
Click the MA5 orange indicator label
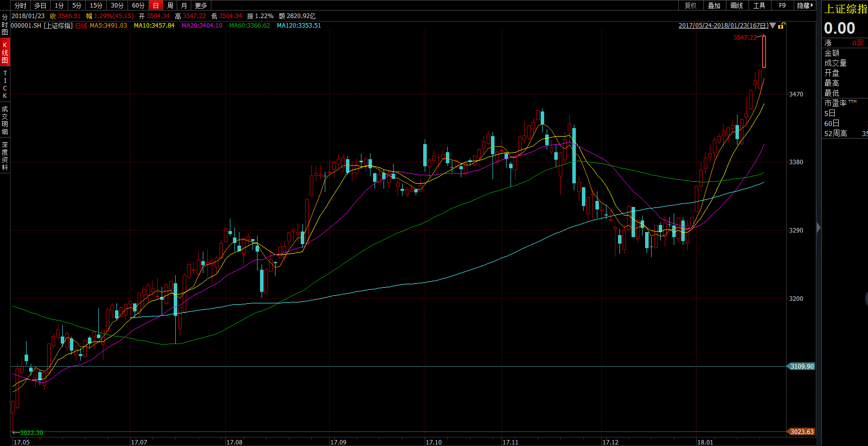click(x=108, y=26)
